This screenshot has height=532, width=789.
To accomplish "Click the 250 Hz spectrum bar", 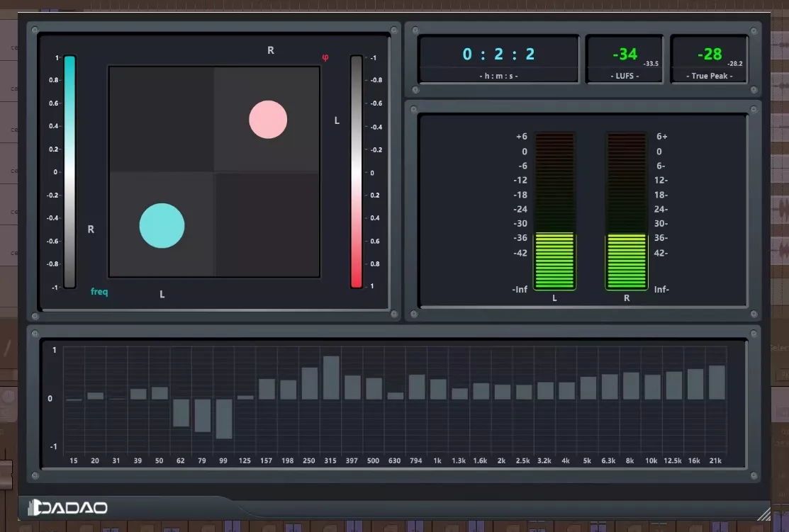I will [x=310, y=383].
